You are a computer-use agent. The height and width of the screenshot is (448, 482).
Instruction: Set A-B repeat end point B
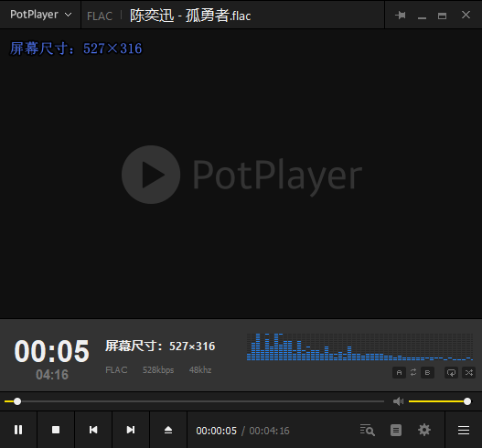427,373
